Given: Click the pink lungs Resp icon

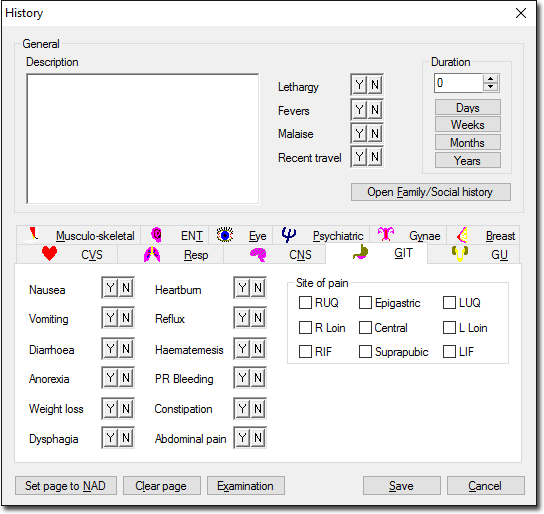Looking at the screenshot, I should (152, 254).
